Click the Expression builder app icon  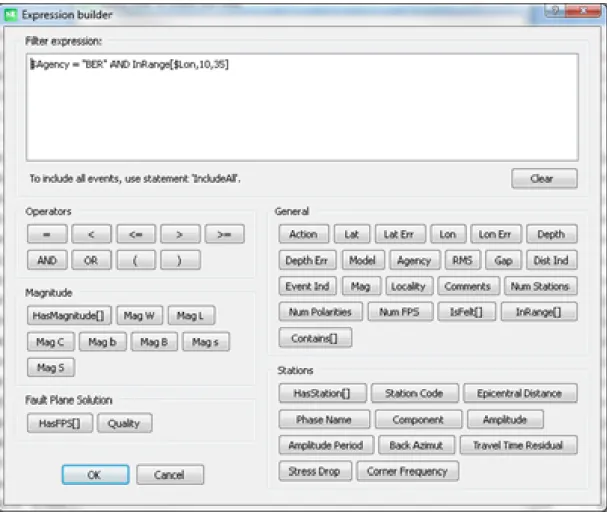point(11,15)
